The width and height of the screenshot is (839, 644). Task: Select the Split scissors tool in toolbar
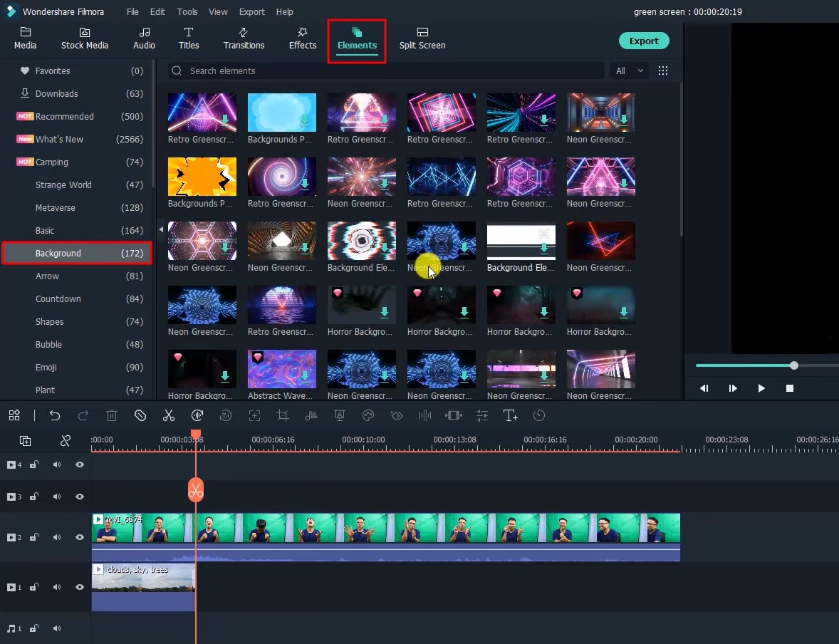click(x=169, y=415)
